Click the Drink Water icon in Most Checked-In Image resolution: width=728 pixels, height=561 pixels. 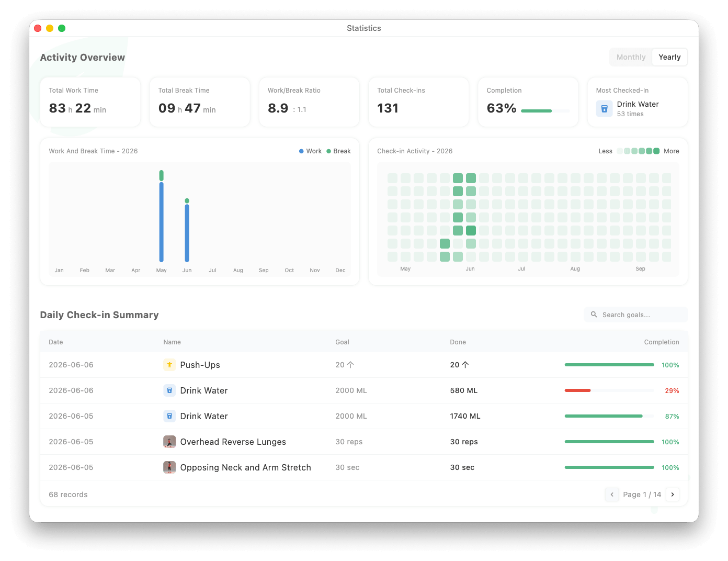click(x=604, y=109)
